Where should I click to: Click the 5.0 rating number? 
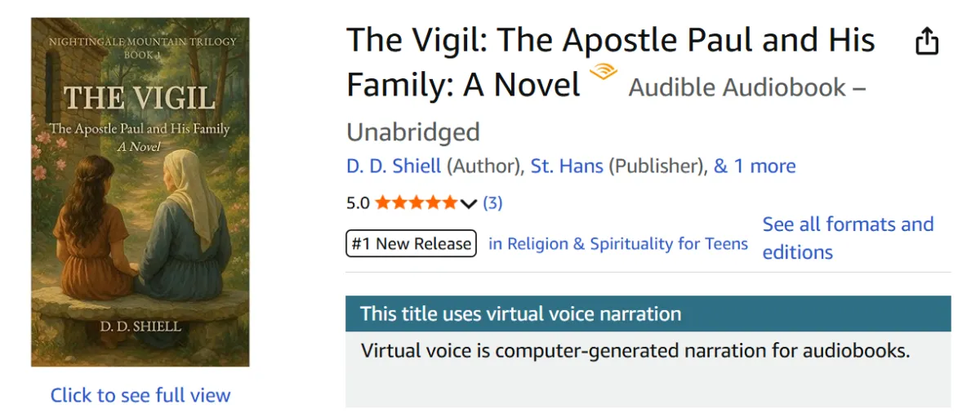pyautogui.click(x=358, y=203)
